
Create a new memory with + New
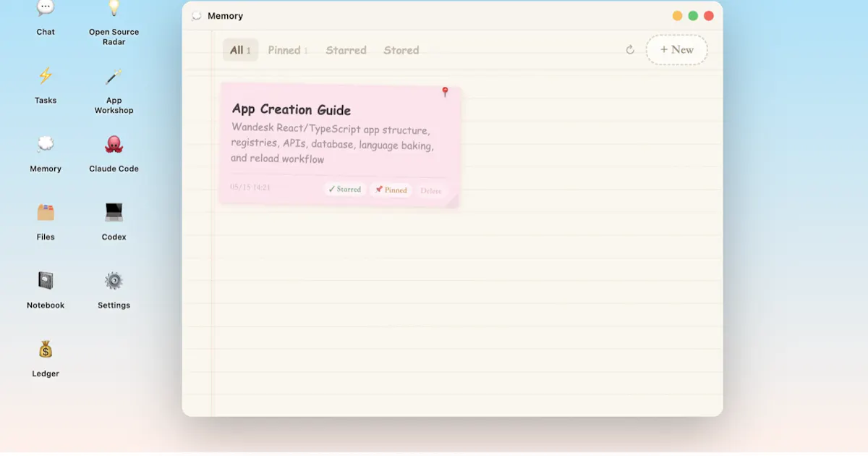[676, 50]
